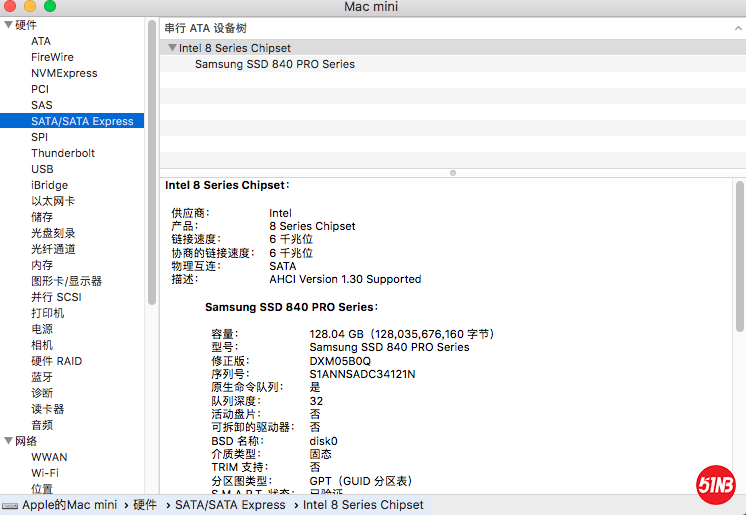Click the split pane divider handle
Image resolution: width=746 pixels, height=515 pixels.
pos(452,173)
